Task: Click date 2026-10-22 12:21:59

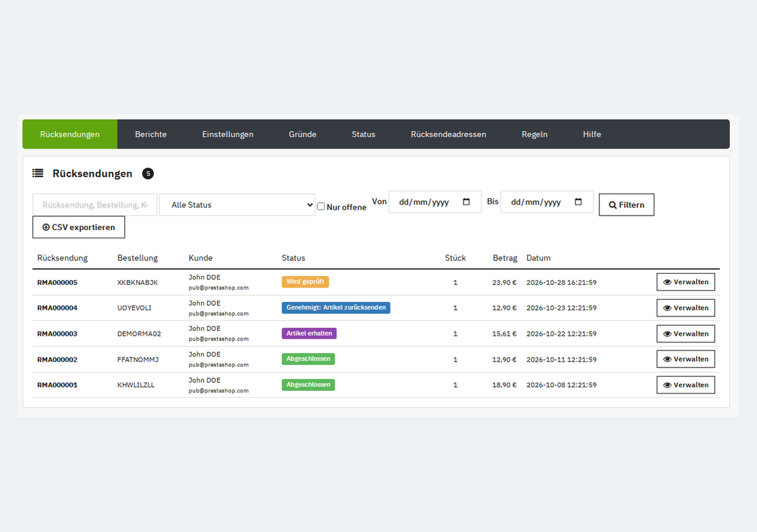Action: click(x=561, y=333)
